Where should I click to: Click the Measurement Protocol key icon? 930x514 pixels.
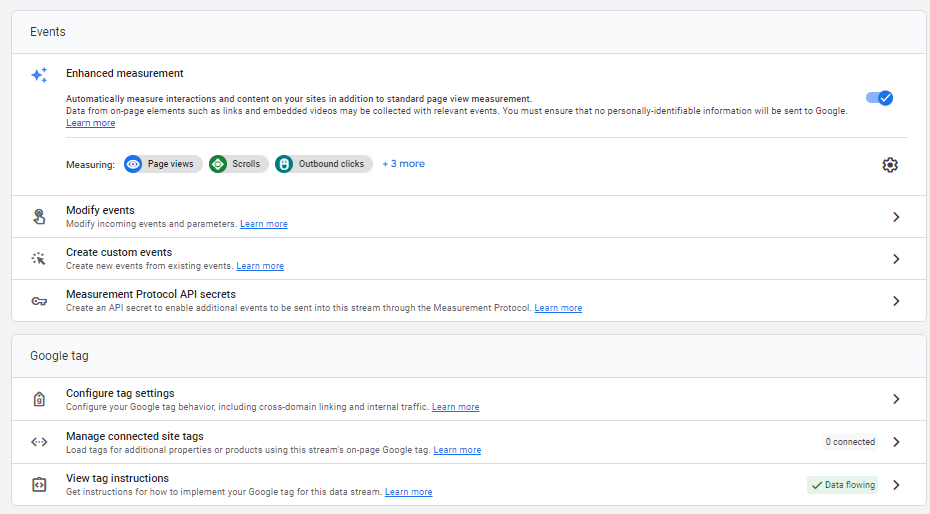(x=39, y=301)
